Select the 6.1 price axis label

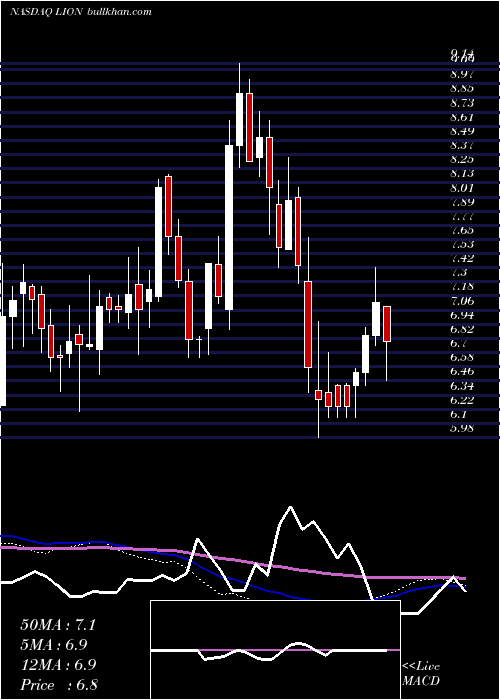[x=458, y=414]
